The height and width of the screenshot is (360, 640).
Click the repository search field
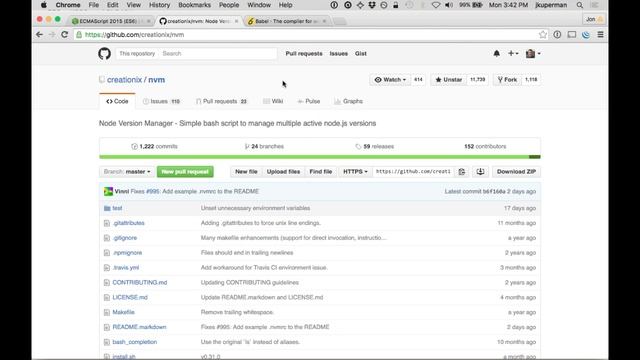(218, 53)
